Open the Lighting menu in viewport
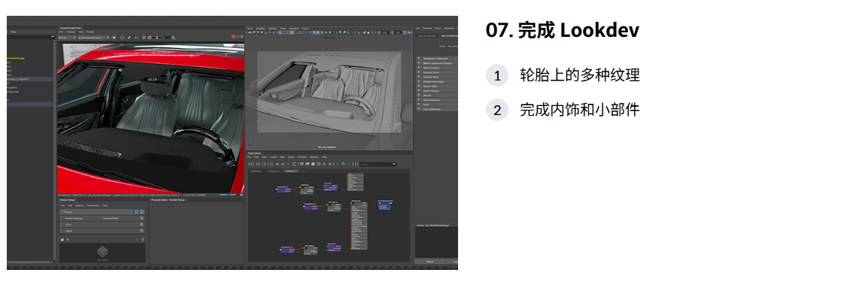The width and height of the screenshot is (868, 288). click(272, 28)
